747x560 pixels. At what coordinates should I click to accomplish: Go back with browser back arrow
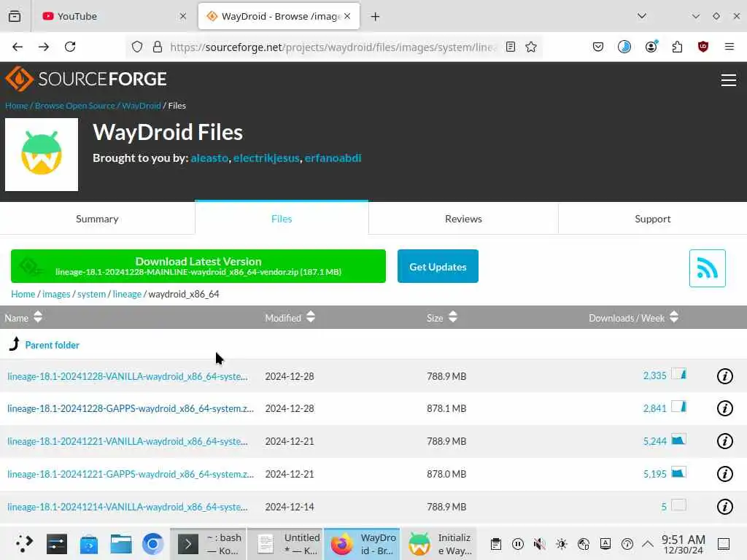[18, 47]
